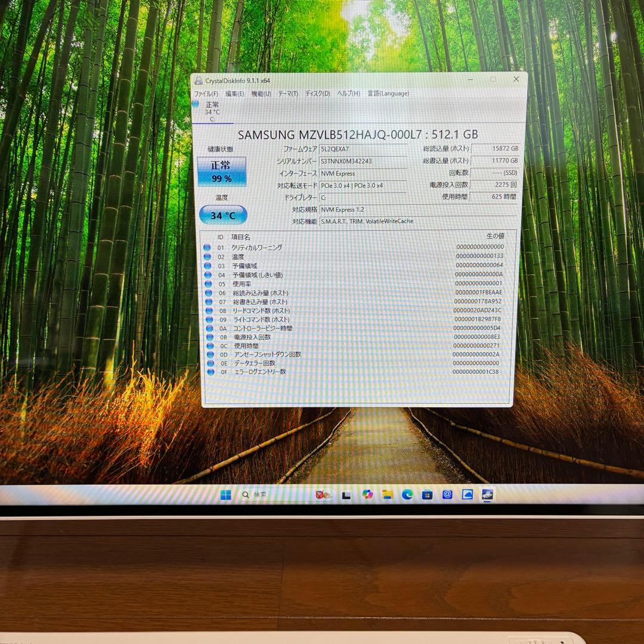Click the status icon beside データエラー回数
This screenshot has width=644, height=644.
point(210,363)
